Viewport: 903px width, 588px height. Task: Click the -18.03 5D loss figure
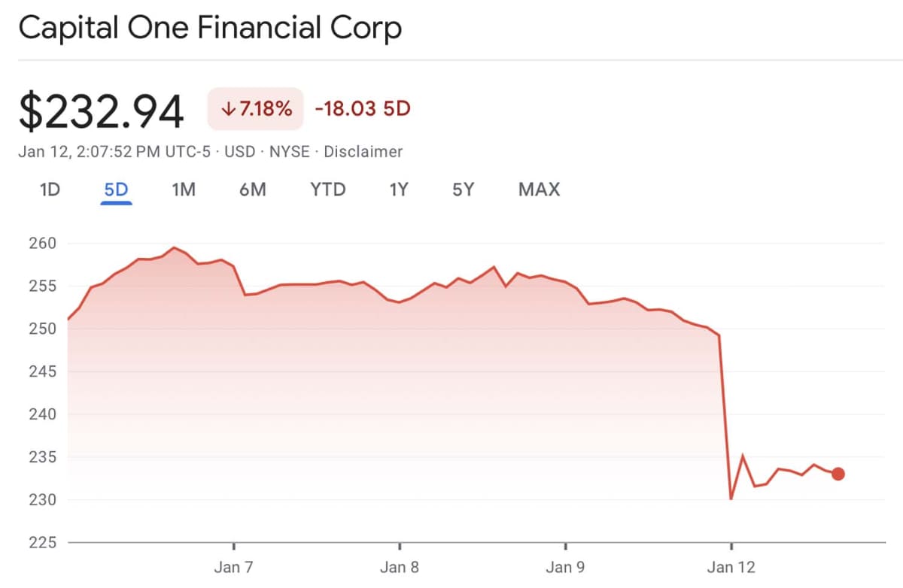[x=361, y=108]
